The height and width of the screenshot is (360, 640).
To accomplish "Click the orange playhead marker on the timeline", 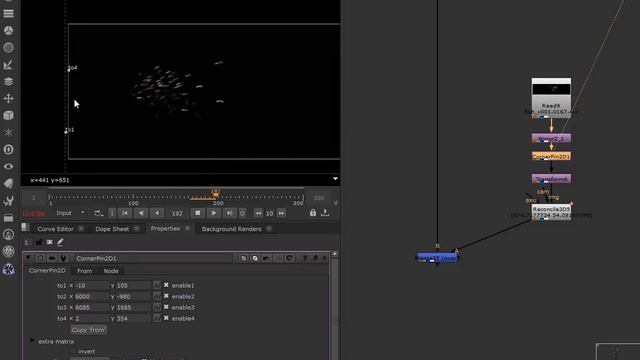I will coord(216,193).
